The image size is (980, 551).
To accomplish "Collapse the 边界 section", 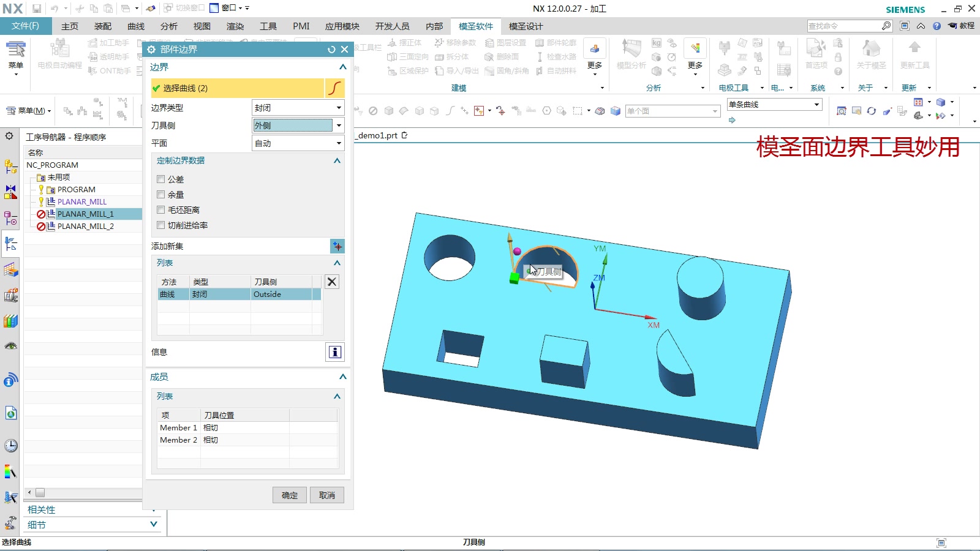I will tap(342, 67).
